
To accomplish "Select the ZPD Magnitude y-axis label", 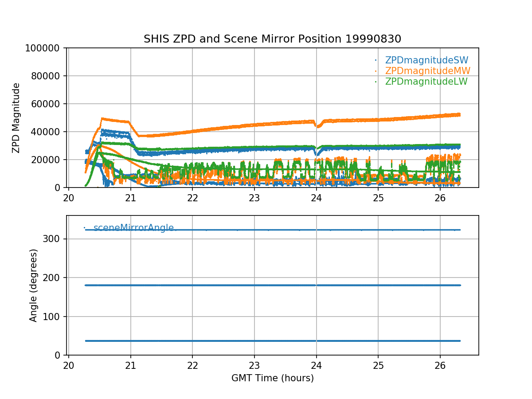I will point(16,118).
